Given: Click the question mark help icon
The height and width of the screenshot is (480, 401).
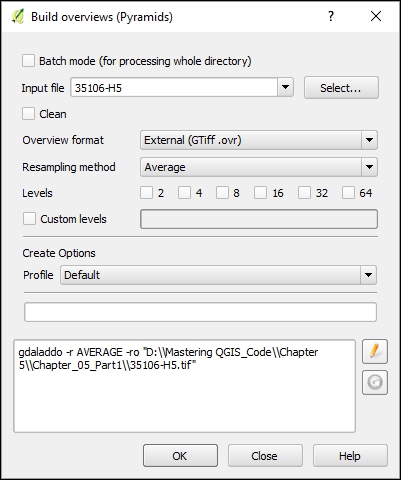Looking at the screenshot, I should pos(331,16).
